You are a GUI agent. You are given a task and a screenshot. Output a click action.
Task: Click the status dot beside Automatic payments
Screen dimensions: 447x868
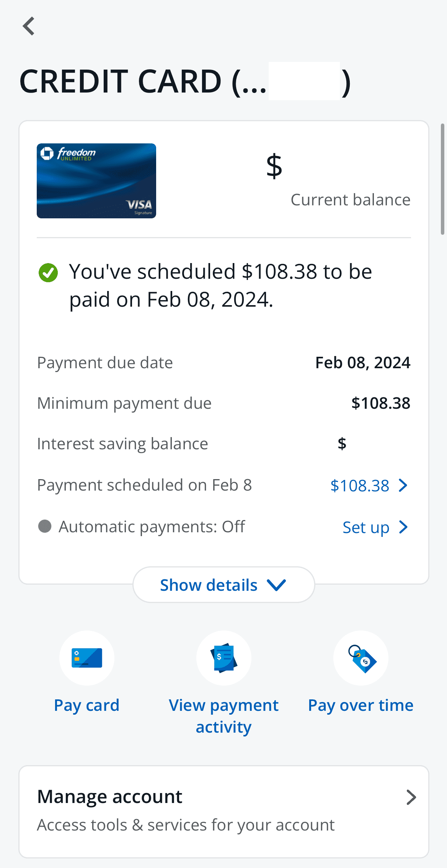point(45,526)
